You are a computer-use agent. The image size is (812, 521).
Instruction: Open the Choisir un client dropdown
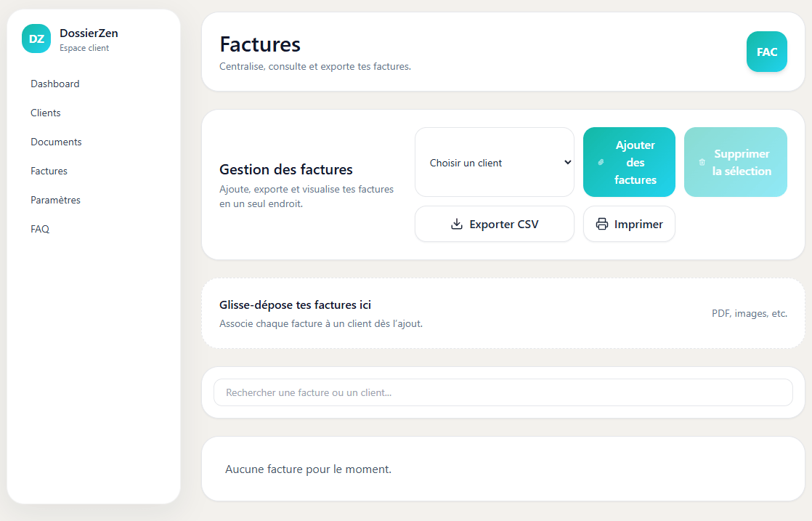[494, 162]
